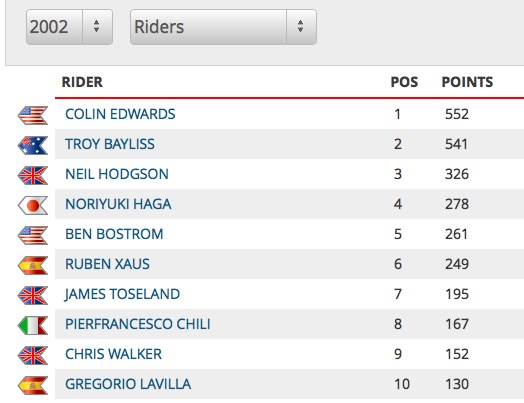This screenshot has width=524, height=403.
Task: Click the Spanish flag beside Ruben Xaus
Action: pyautogui.click(x=33, y=265)
